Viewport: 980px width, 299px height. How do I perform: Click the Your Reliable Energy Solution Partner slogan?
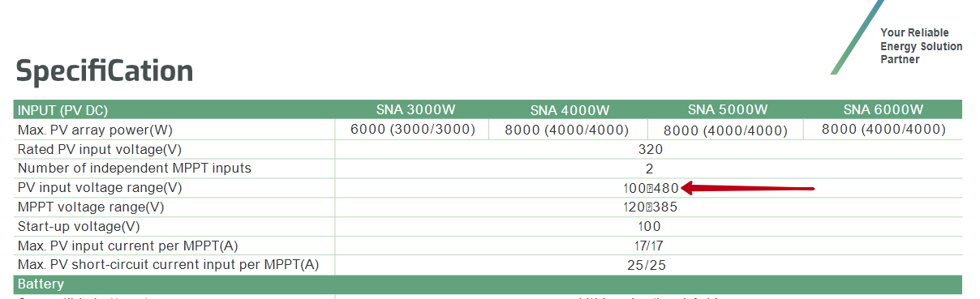921,46
